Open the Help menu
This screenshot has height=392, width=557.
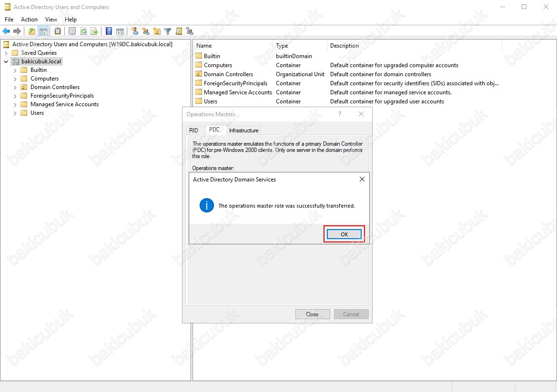71,20
